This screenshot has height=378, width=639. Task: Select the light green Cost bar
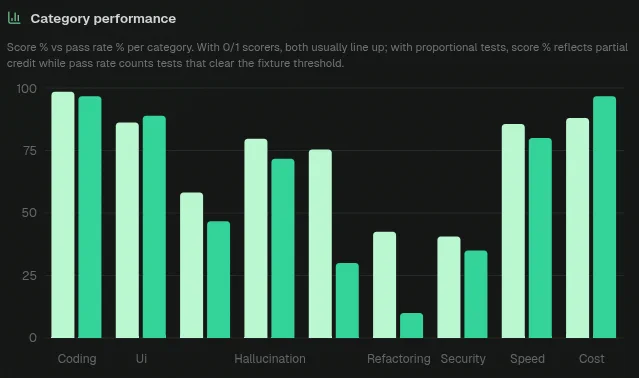[x=577, y=228]
